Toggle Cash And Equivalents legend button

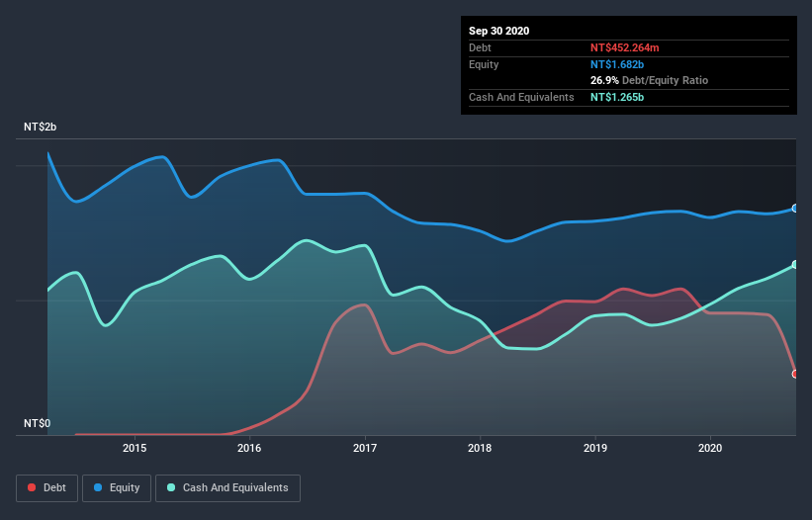pyautogui.click(x=227, y=488)
